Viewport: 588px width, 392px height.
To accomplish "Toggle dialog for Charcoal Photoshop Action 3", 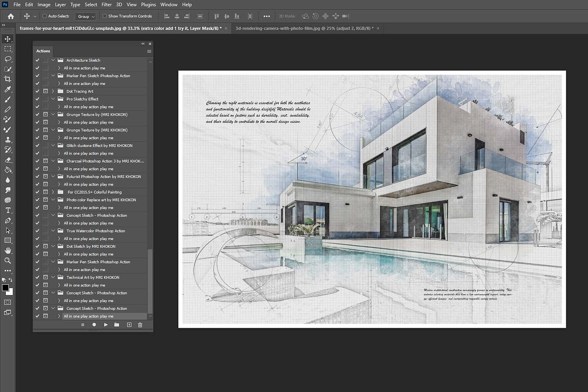I will (46, 161).
